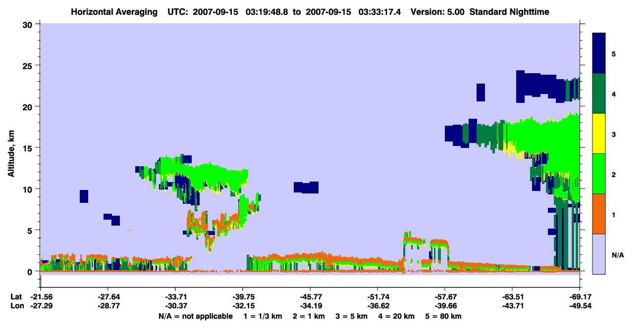Click the lavender N/A legend swatch

click(x=599, y=254)
